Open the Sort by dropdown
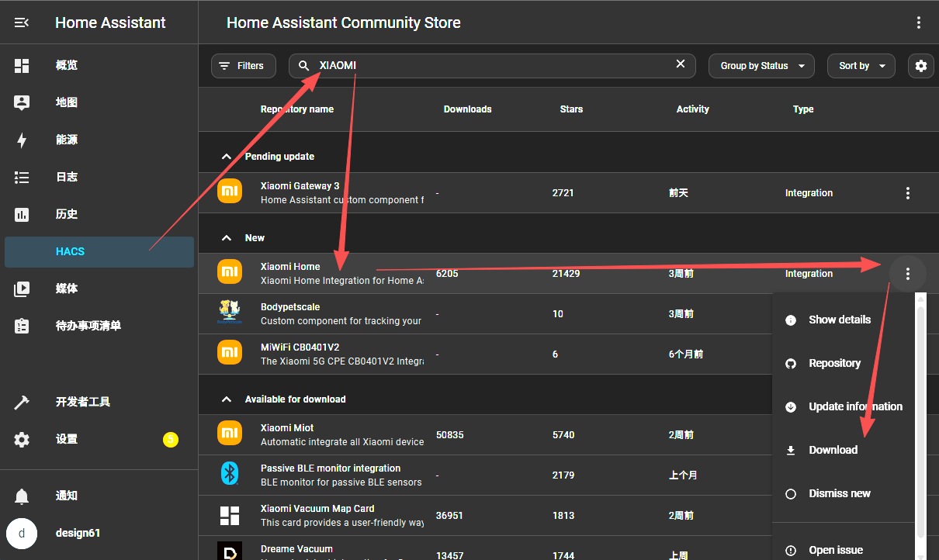Image resolution: width=939 pixels, height=560 pixels. [861, 66]
